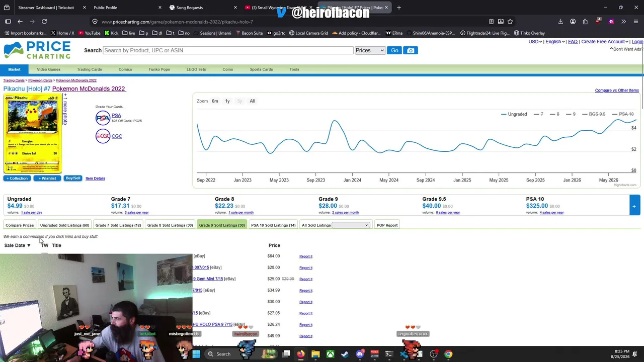Click the browser address bar URL
This screenshot has width=644, height=362.
(177, 22)
